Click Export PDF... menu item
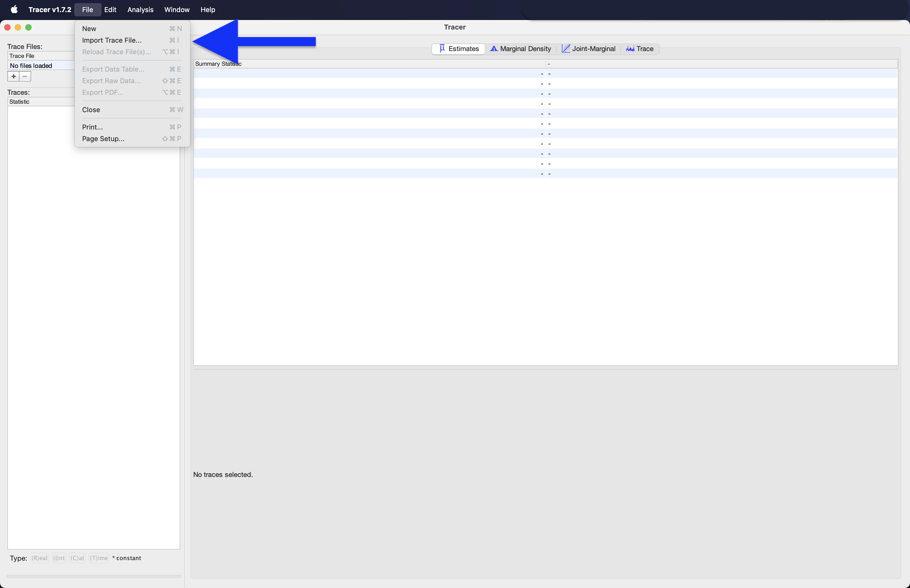 click(x=132, y=92)
